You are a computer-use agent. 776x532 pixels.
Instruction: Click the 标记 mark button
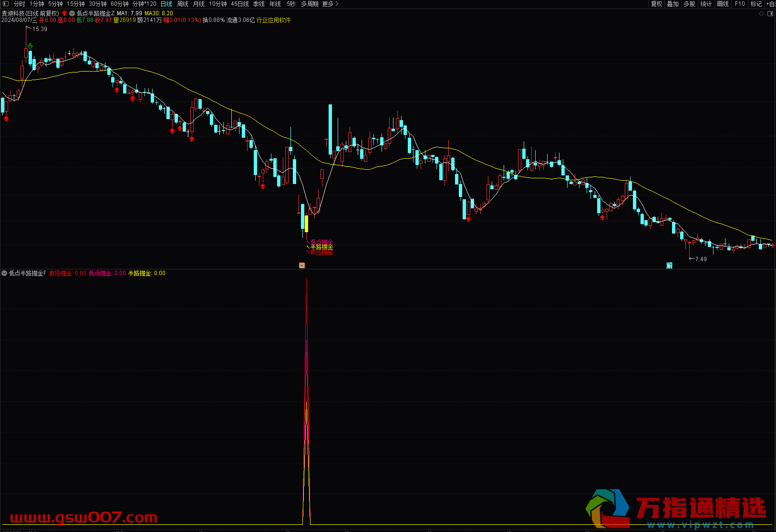(756, 4)
